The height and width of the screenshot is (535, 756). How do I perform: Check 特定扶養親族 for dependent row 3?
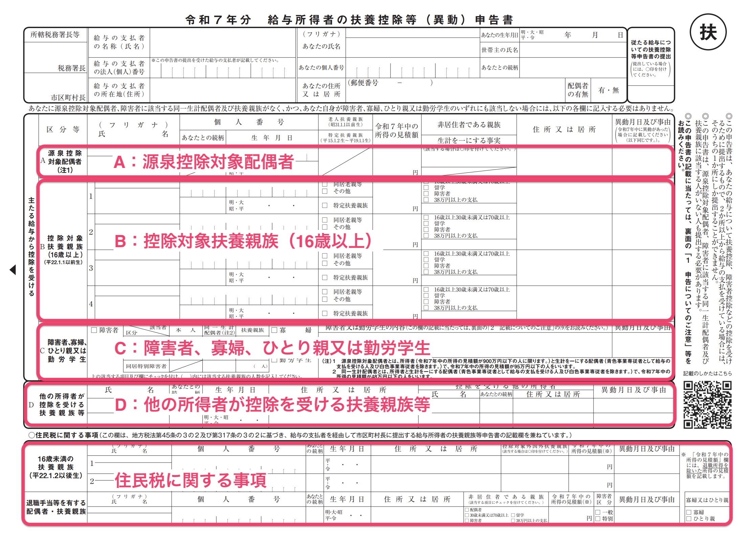coord(325,278)
